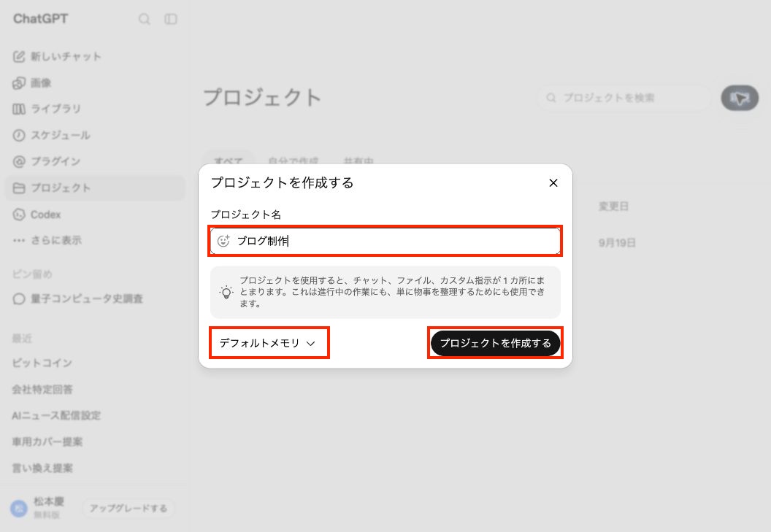
Task: Open the デフォルトメモリ dropdown
Action: pos(267,343)
